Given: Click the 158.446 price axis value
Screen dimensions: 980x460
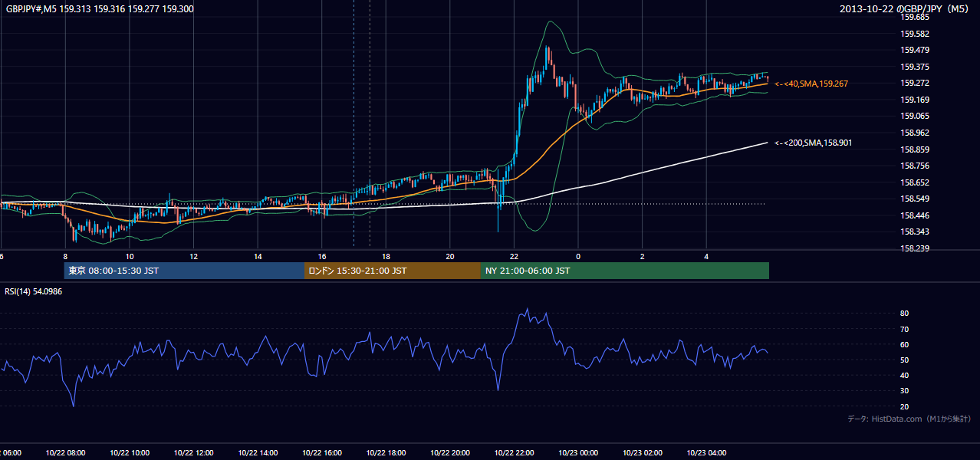Looking at the screenshot, I should tap(915, 215).
